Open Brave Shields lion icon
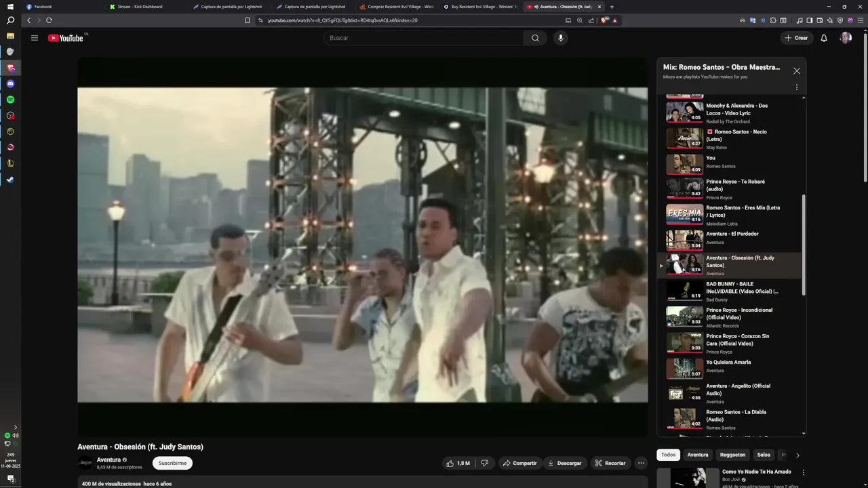 tap(604, 20)
